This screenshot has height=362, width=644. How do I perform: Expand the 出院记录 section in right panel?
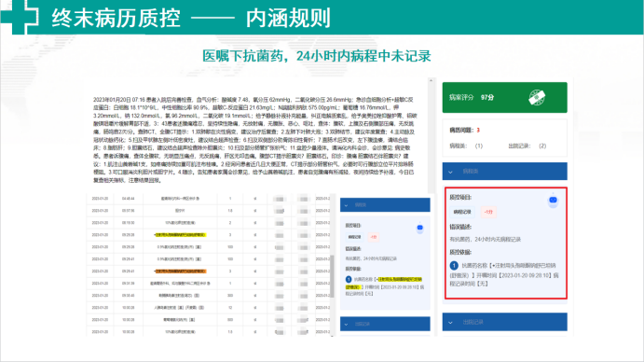click(x=505, y=322)
